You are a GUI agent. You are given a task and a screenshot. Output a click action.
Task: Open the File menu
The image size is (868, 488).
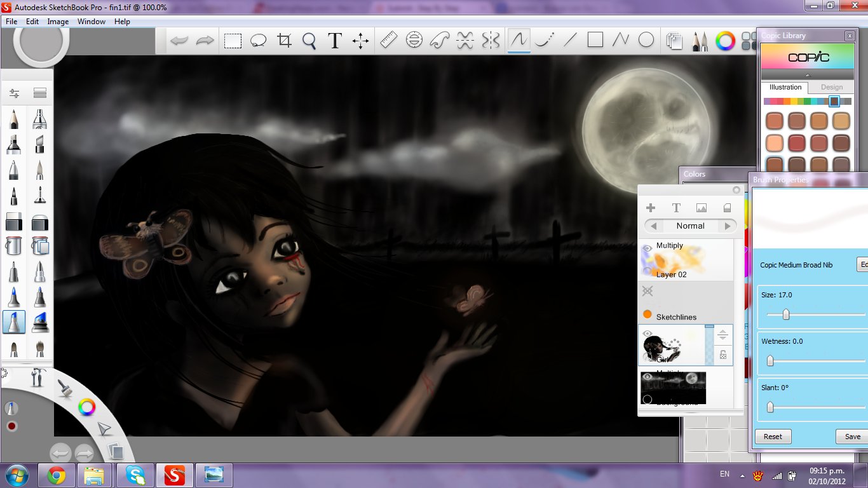(x=11, y=22)
